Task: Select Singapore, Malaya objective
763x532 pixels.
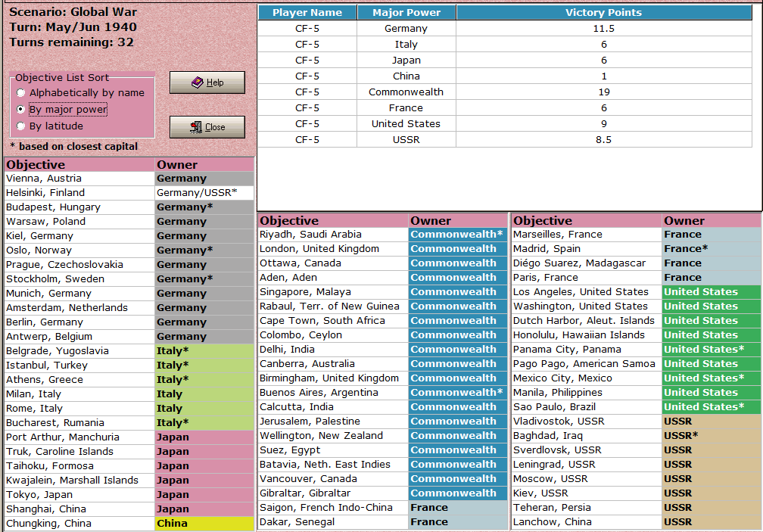Action: 333,292
